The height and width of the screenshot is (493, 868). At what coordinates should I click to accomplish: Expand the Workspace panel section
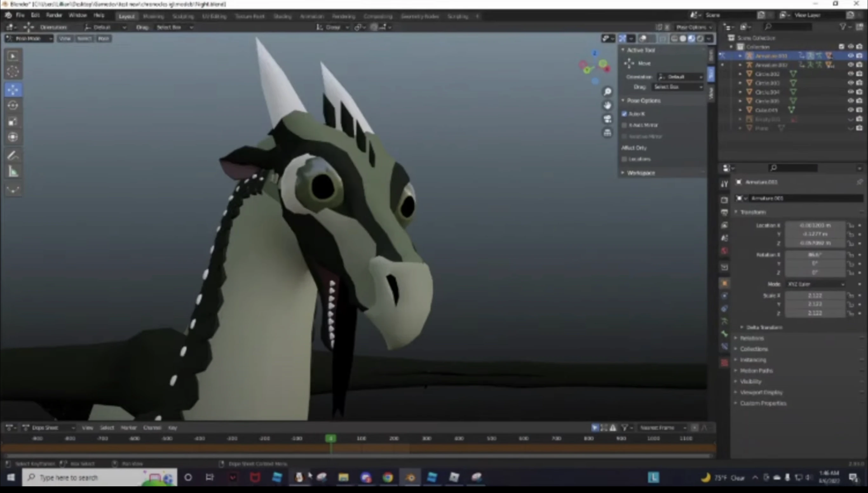(640, 173)
